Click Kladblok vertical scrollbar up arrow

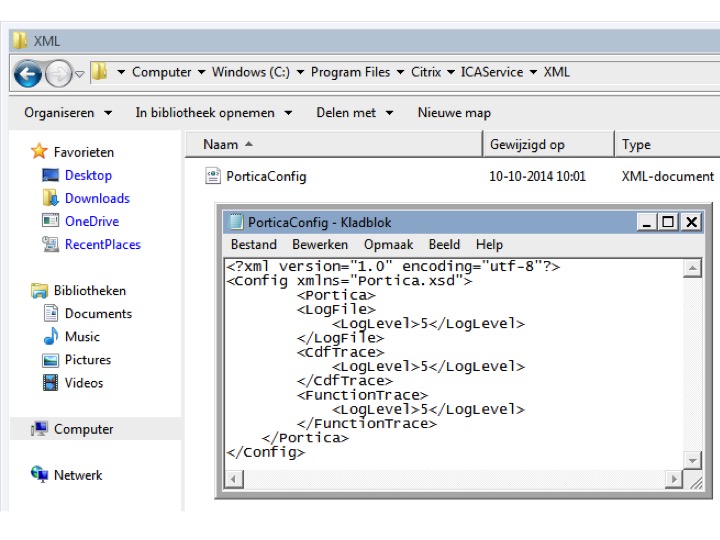(x=692, y=268)
